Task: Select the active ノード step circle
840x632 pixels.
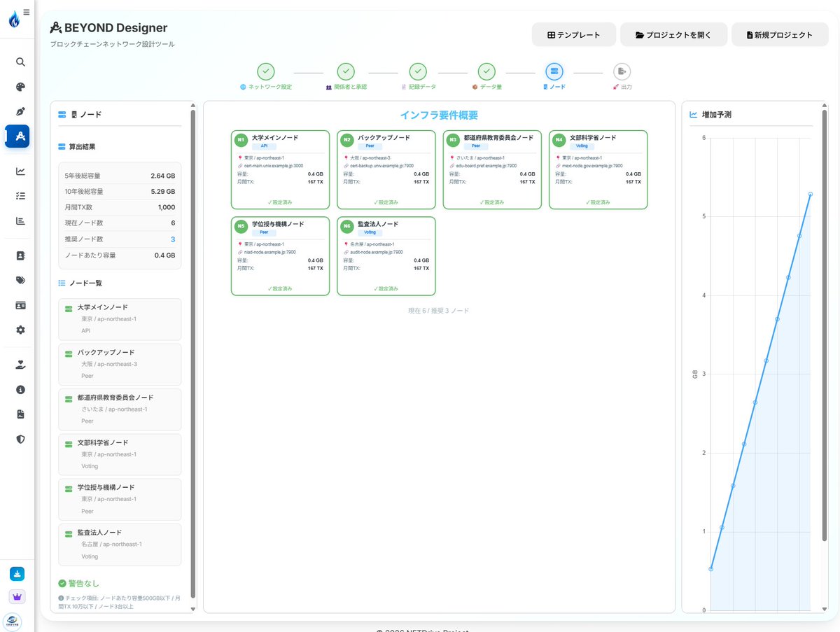Action: coord(554,71)
